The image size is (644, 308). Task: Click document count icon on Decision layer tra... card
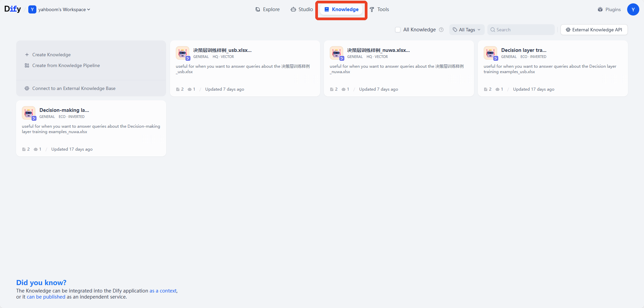(x=486, y=89)
